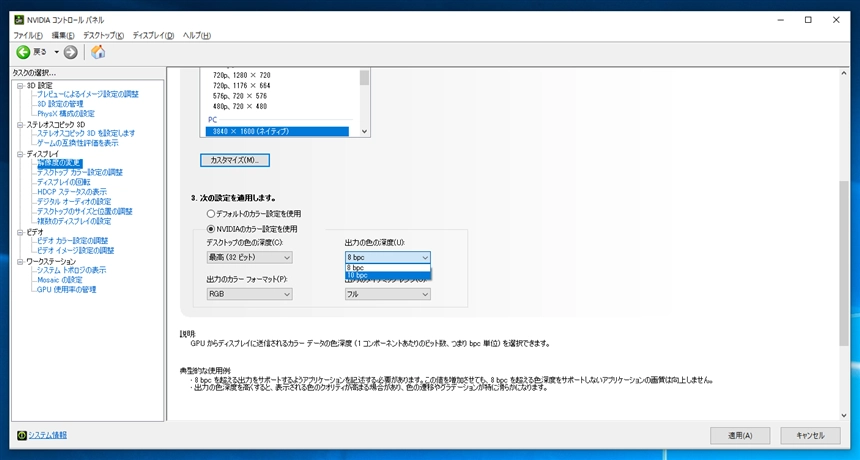Open デジタル オーディオの設定 tree item
The height and width of the screenshot is (460, 860).
pyautogui.click(x=74, y=202)
